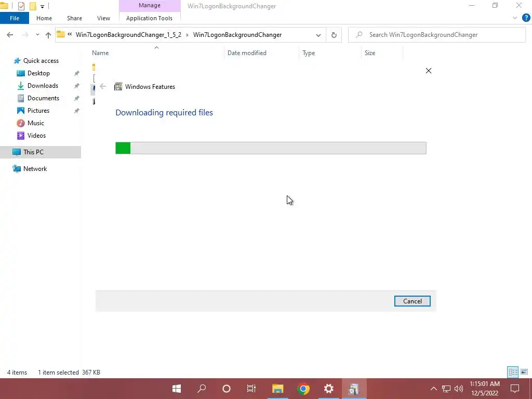This screenshot has width=532, height=399.
Task: Switch to details view layout
Action: click(x=513, y=372)
